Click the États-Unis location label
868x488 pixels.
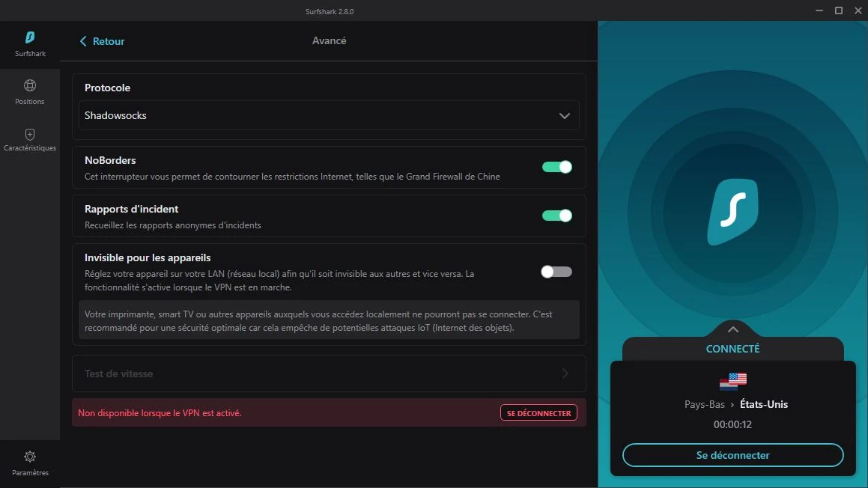764,404
